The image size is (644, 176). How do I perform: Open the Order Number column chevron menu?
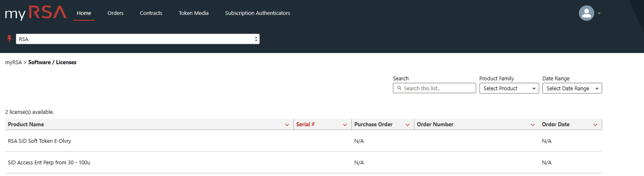pyautogui.click(x=533, y=125)
